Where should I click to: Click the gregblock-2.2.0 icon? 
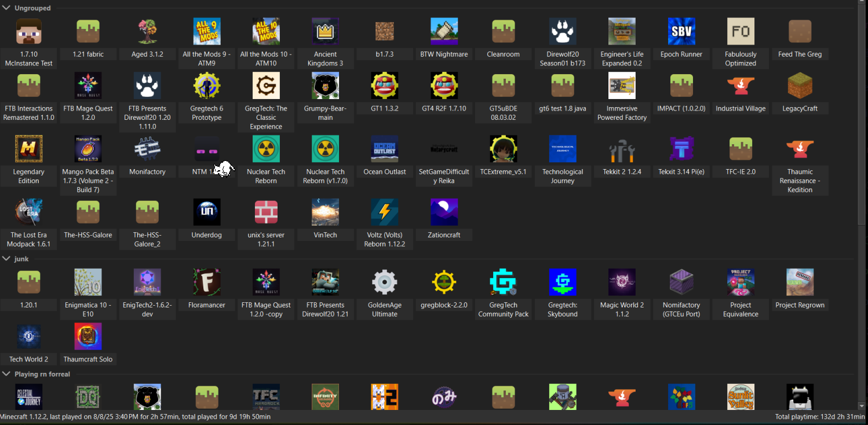pyautogui.click(x=444, y=282)
